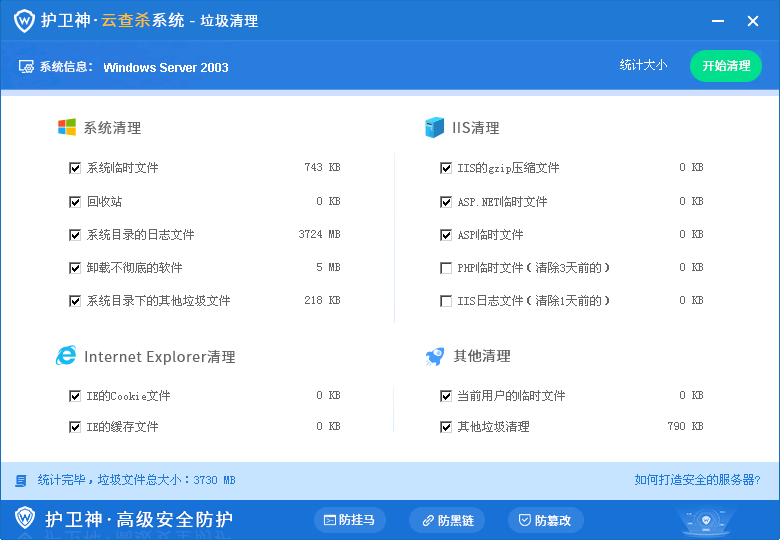Click the bottom banner shield logo
Screen dimensions: 780x540
[24, 519]
